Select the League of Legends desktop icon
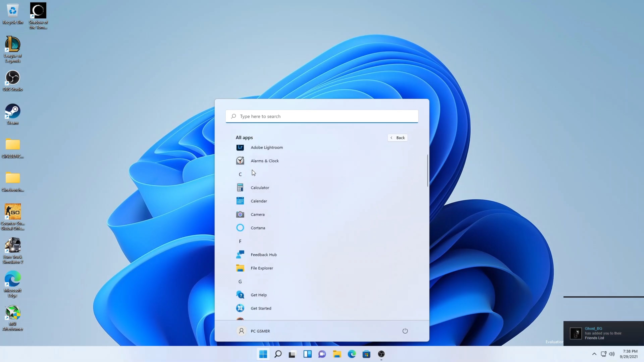The width and height of the screenshot is (644, 362). [13, 49]
